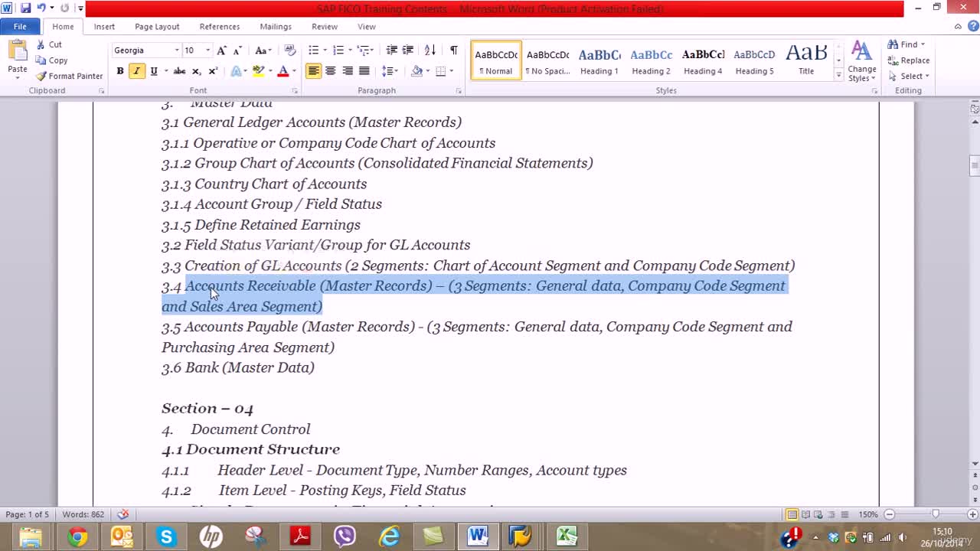Switch to the Insert tab

coord(104,27)
